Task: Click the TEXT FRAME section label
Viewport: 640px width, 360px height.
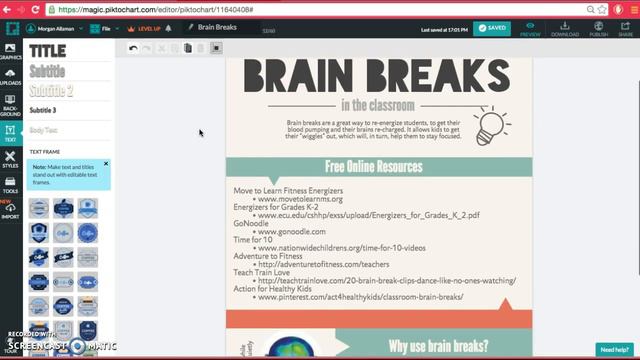Action: point(44,152)
